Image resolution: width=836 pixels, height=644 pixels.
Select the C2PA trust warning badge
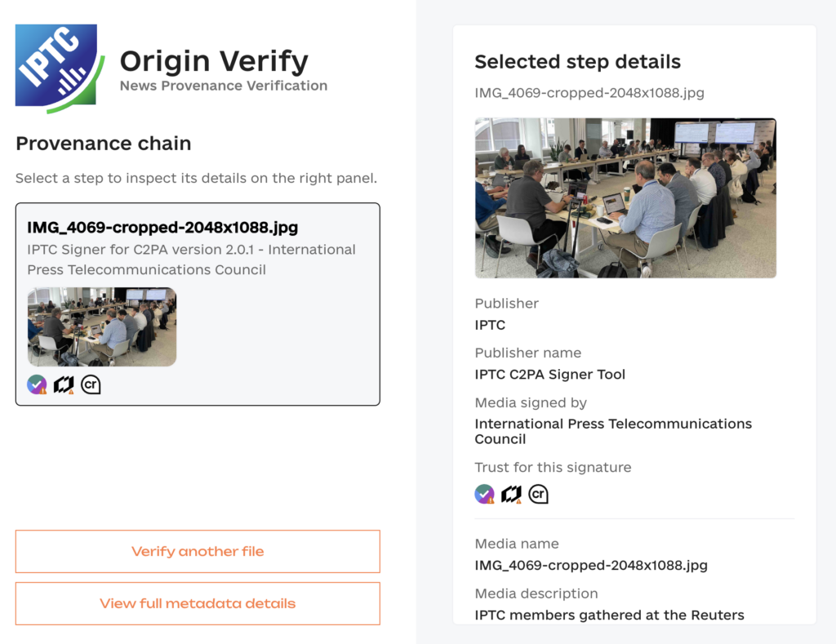519,501
